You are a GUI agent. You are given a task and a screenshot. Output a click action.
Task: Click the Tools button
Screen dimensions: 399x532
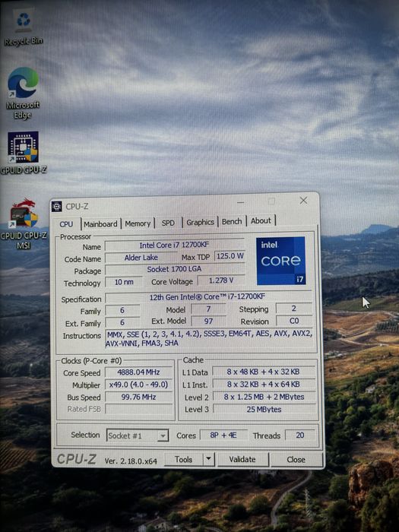coord(184,459)
